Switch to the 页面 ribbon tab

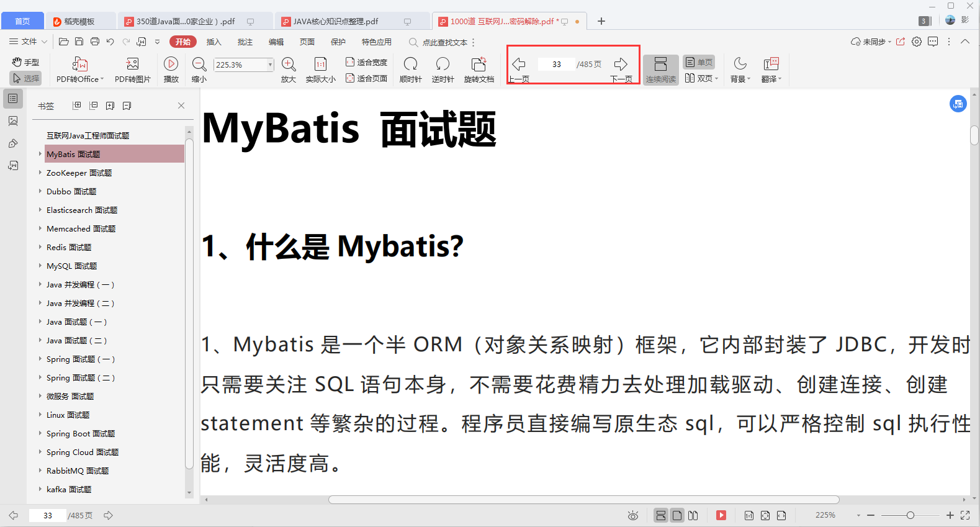click(307, 42)
